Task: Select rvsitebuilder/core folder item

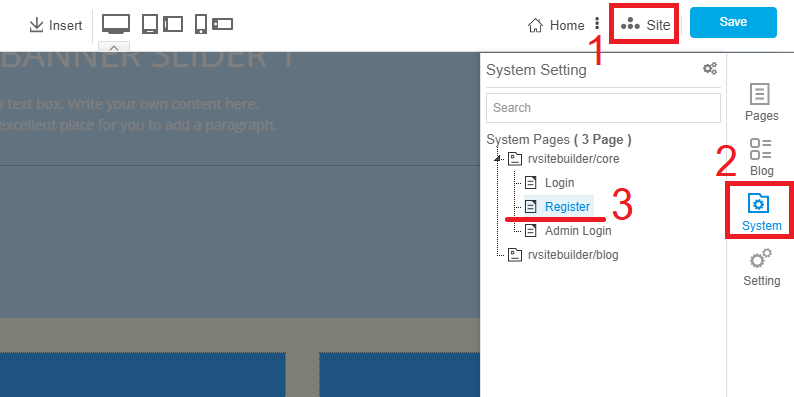Action: coord(573,159)
